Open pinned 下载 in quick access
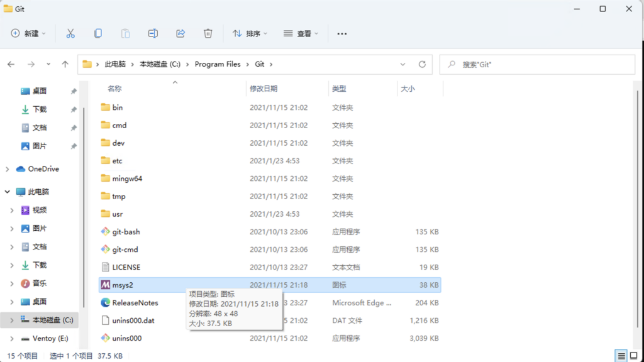The width and height of the screenshot is (644, 362). [40, 109]
